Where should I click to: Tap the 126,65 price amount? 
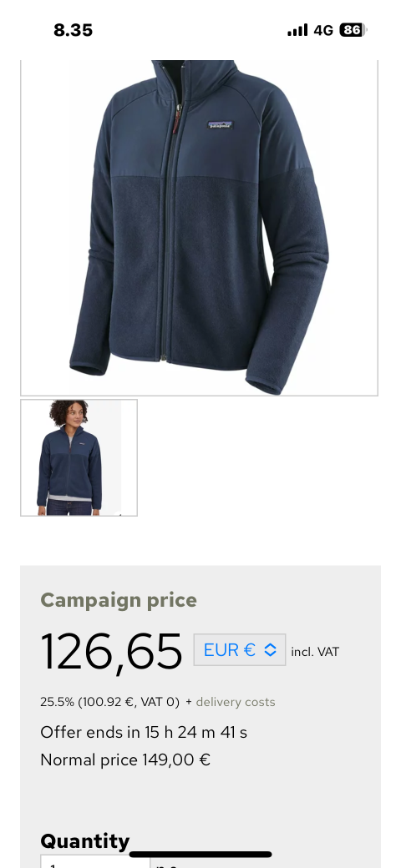pyautogui.click(x=111, y=652)
